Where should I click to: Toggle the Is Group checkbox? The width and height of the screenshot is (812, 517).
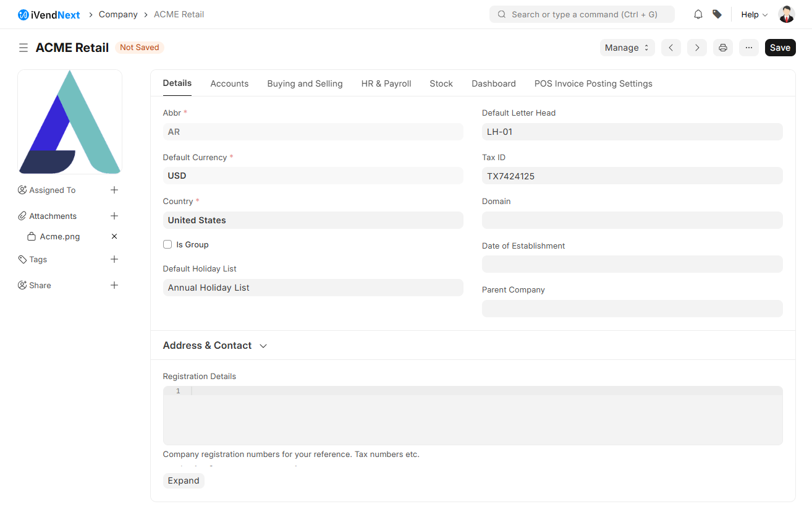(167, 244)
